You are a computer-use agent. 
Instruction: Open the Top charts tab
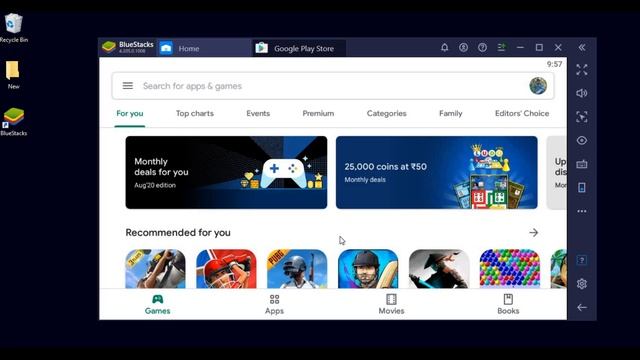pyautogui.click(x=195, y=113)
